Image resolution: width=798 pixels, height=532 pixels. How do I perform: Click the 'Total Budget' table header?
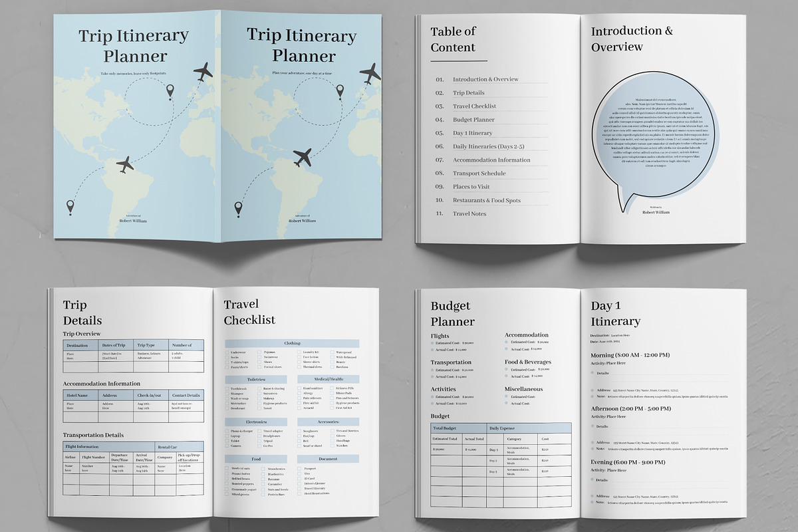coord(460,428)
